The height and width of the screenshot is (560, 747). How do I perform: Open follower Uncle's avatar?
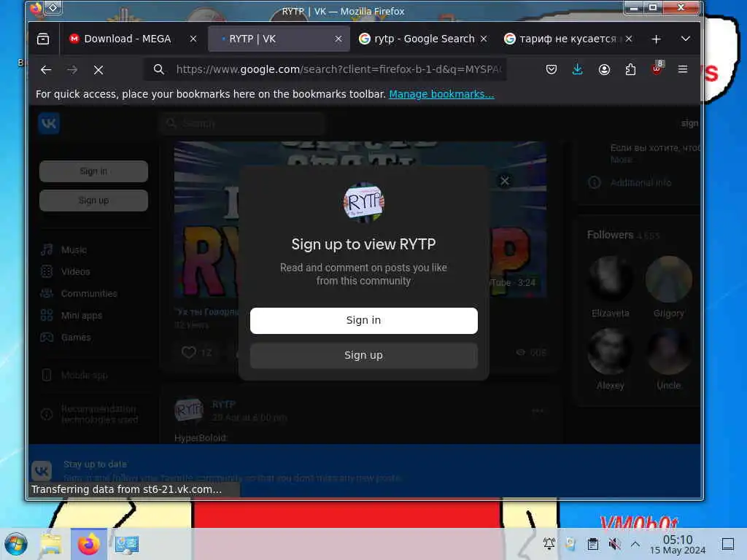(x=669, y=351)
